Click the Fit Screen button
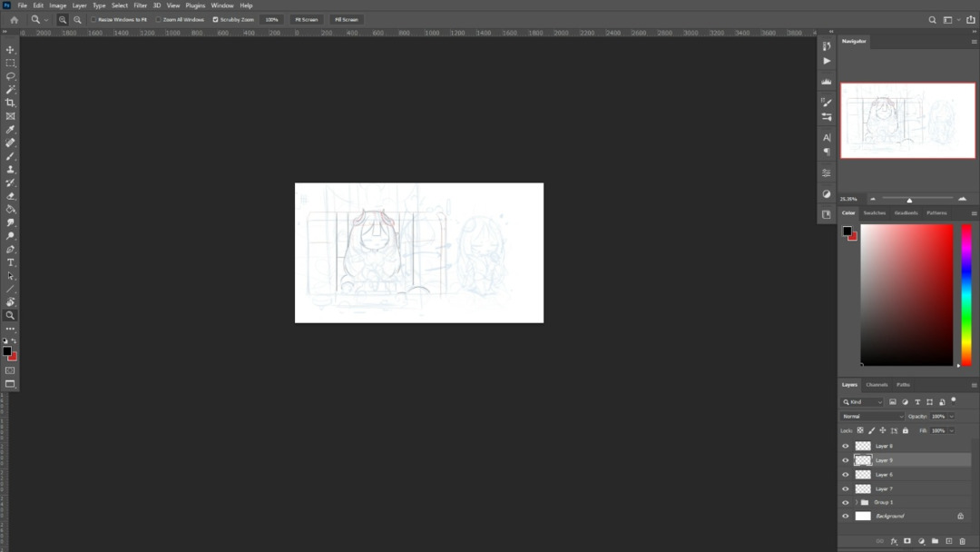980x552 pixels. [x=307, y=19]
